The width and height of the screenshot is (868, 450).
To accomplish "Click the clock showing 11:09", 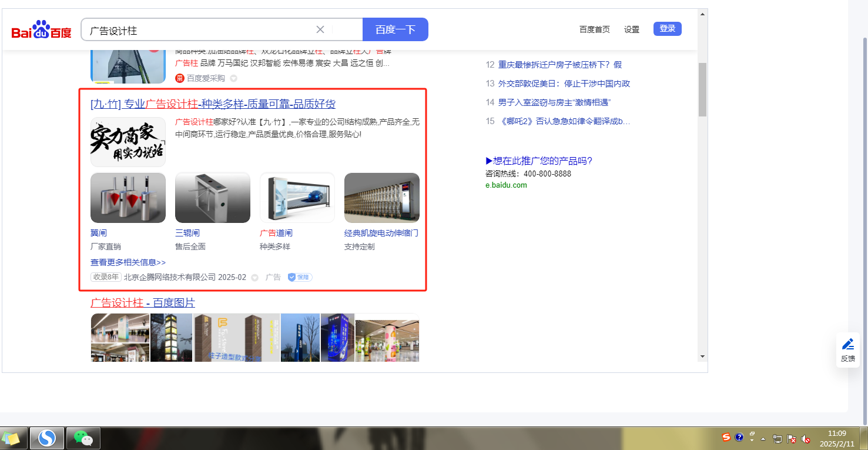I will point(837,439).
